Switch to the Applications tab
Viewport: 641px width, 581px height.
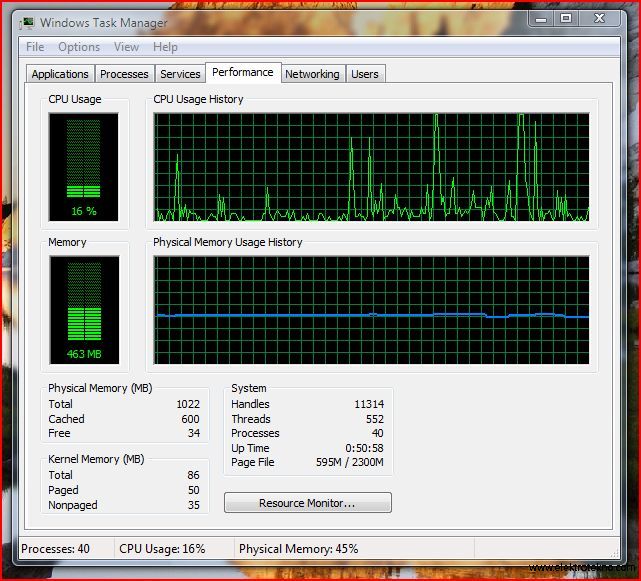(60, 74)
